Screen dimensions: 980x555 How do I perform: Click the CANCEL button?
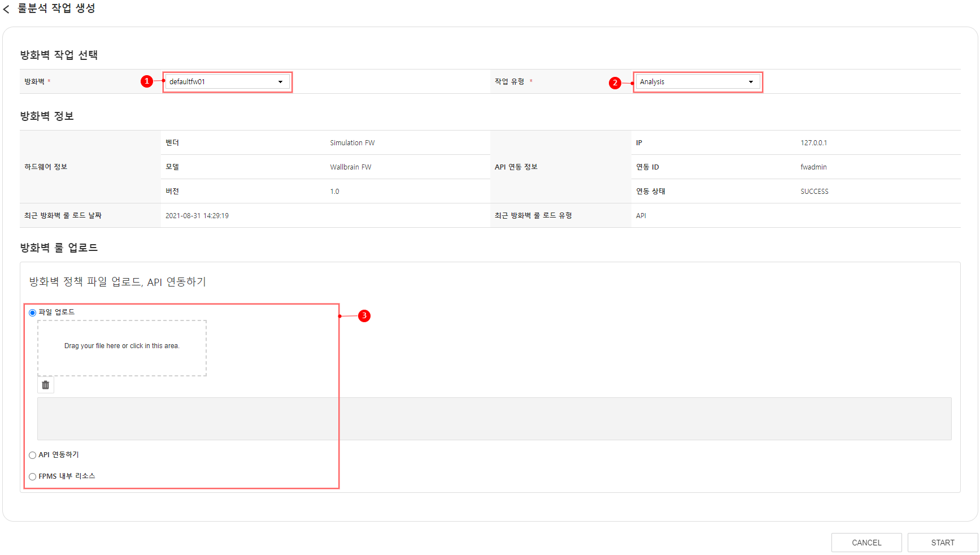click(x=866, y=543)
